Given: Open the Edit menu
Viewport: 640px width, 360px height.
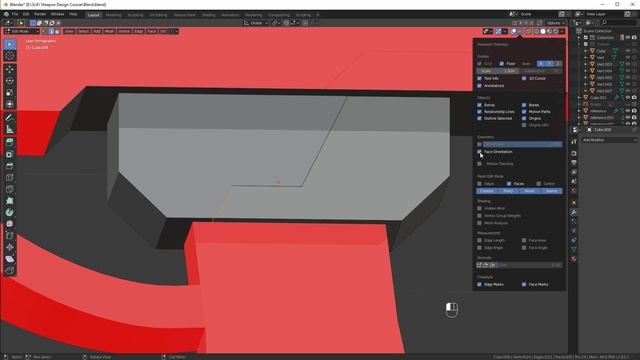Looking at the screenshot, I should coord(26,14).
